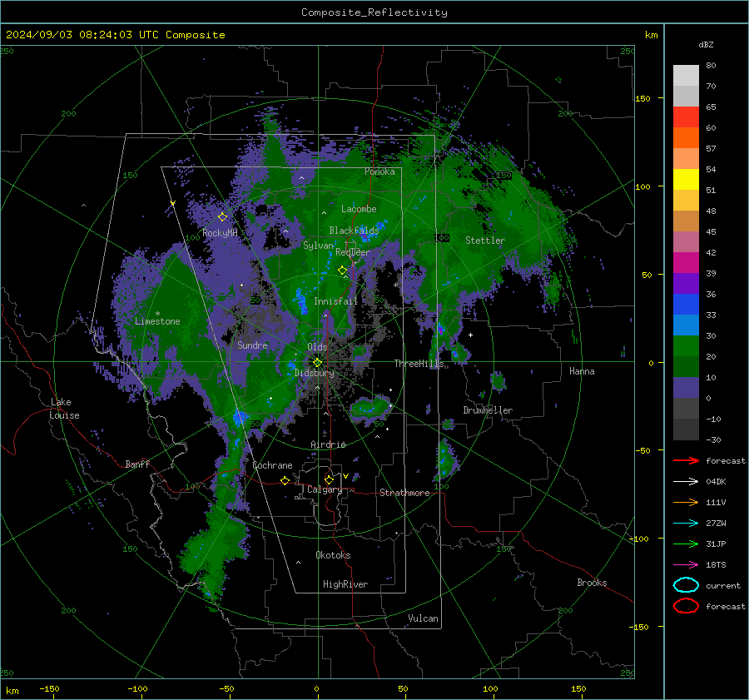Click the orange 111V arrow icon
The image size is (749, 700).
[x=686, y=502]
